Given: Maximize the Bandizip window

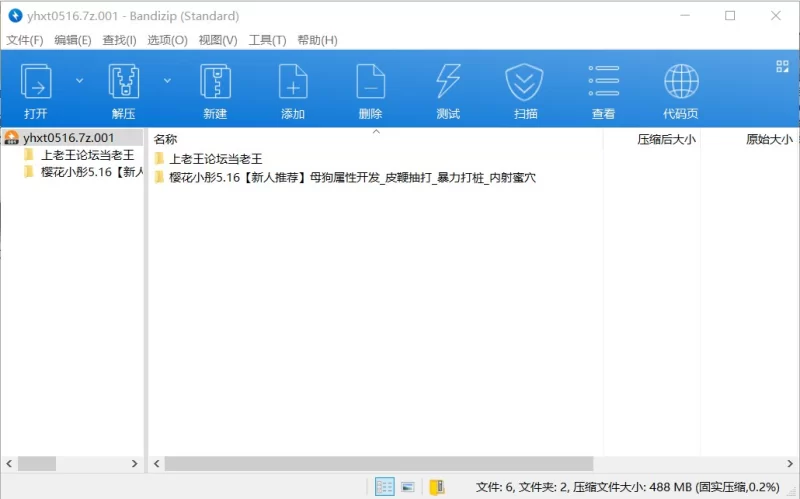Looking at the screenshot, I should click(x=730, y=16).
